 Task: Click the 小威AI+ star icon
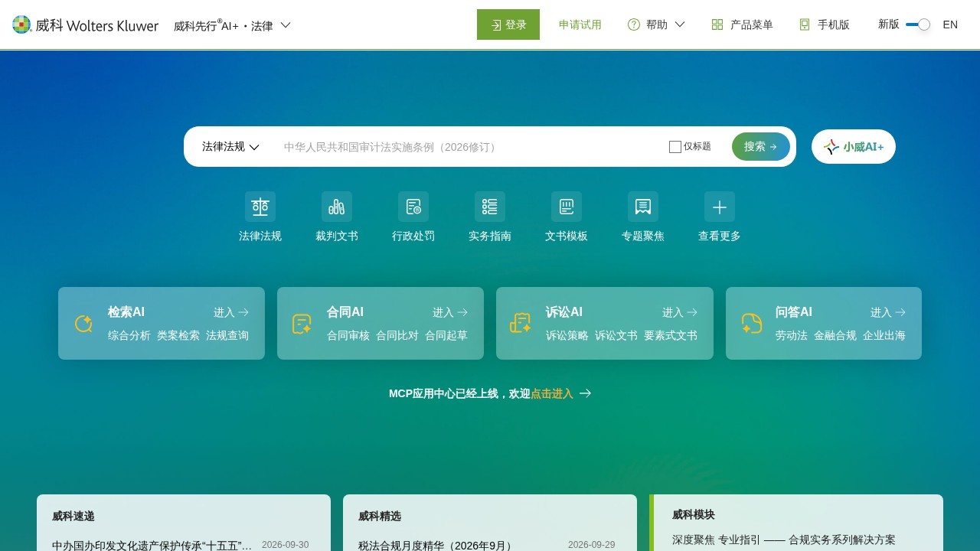click(x=831, y=147)
